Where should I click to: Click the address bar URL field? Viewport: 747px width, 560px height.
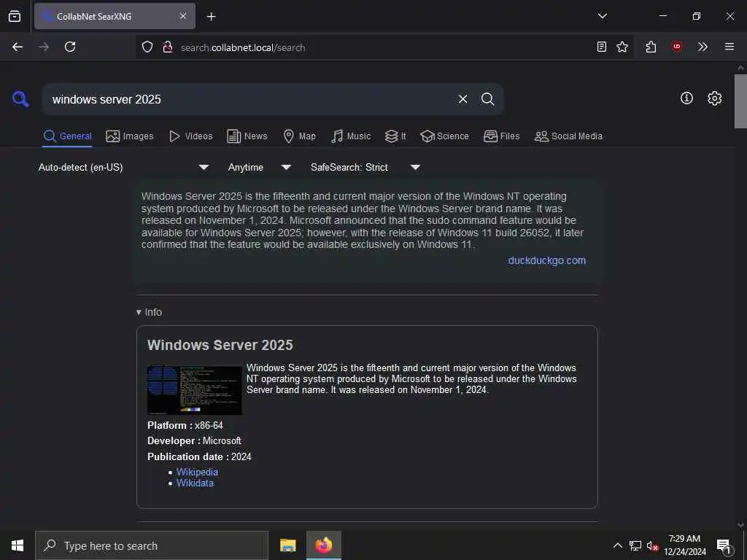[x=384, y=47]
